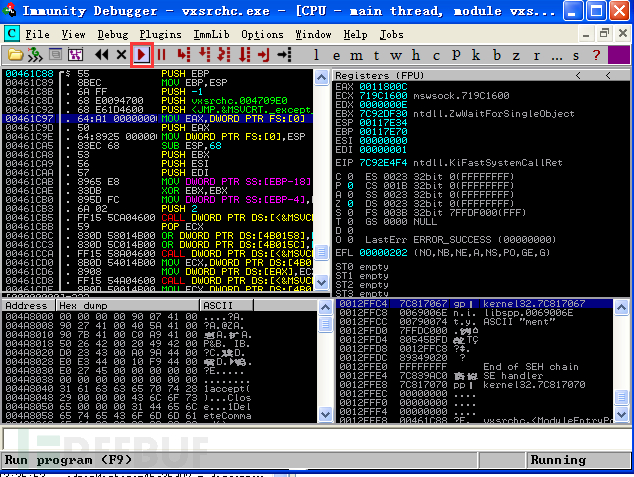Click the Hex dump column header
634x477 pixels.
127,305
